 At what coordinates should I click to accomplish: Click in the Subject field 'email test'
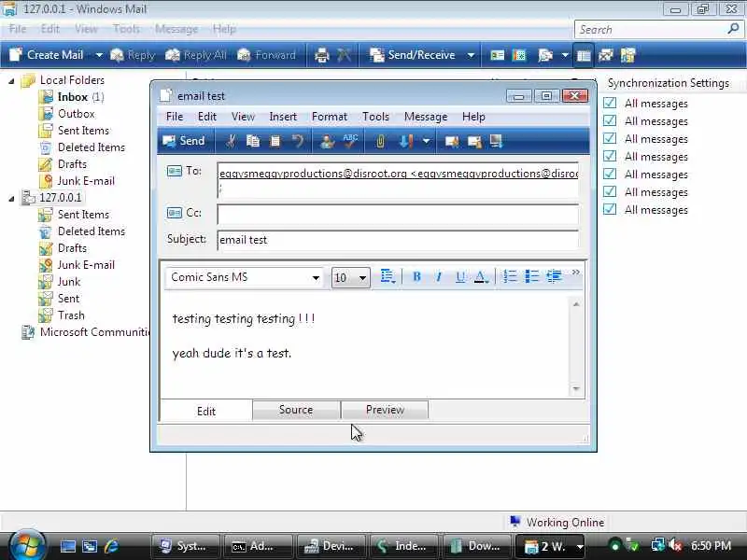pos(398,240)
